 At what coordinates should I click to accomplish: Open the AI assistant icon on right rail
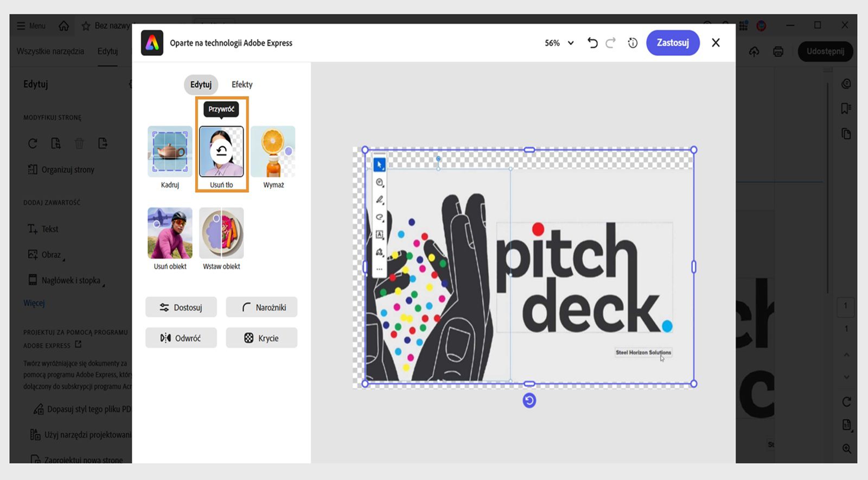click(x=846, y=84)
